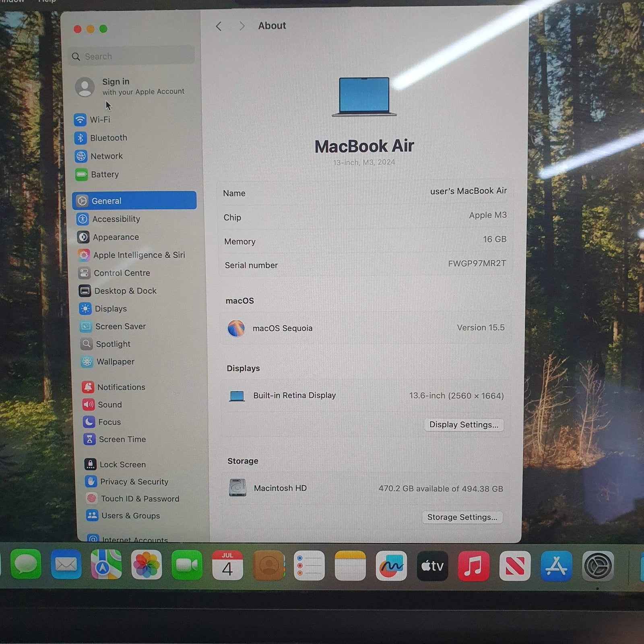Viewport: 644px width, 644px height.
Task: Open Freeform from the Dock
Action: (x=391, y=566)
